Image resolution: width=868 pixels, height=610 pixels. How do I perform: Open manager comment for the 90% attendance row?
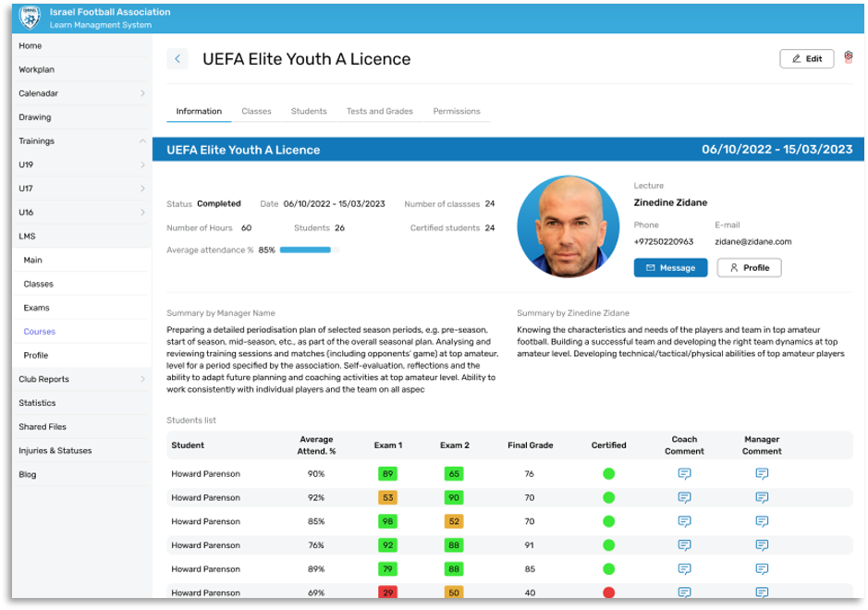coord(762,474)
